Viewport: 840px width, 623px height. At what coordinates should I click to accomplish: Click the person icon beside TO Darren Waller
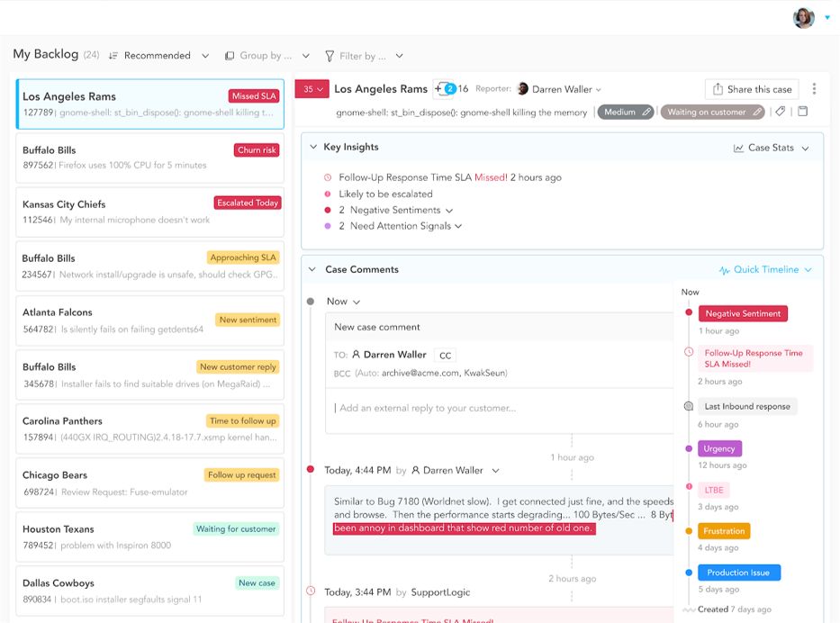(x=356, y=355)
